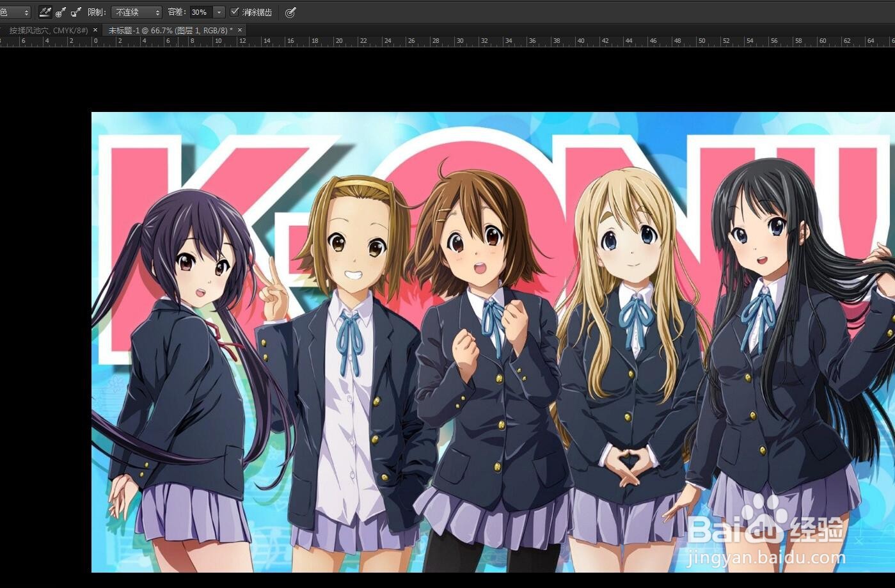Toggle the tablet pressure size icon

point(290,12)
